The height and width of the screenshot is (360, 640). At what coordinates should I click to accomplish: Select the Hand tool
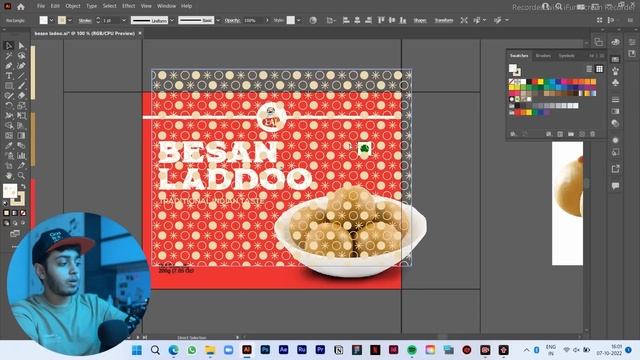(x=9, y=176)
